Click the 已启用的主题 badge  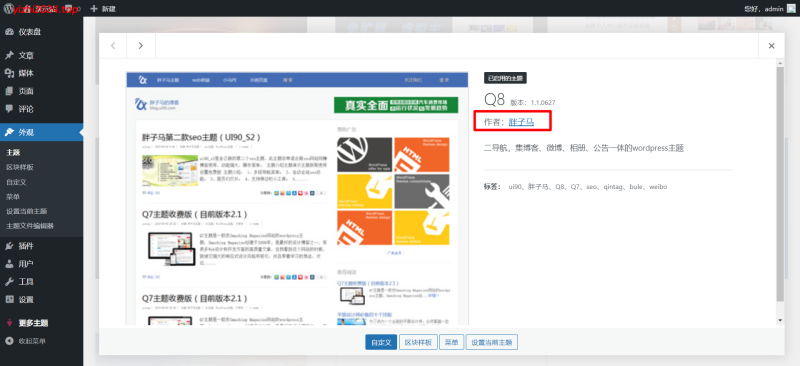tap(505, 78)
